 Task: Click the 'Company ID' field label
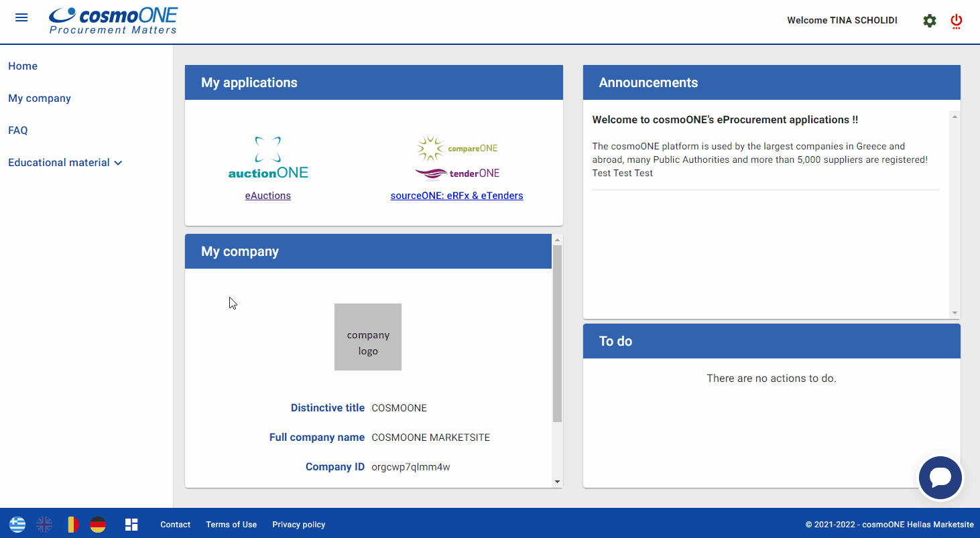click(335, 467)
